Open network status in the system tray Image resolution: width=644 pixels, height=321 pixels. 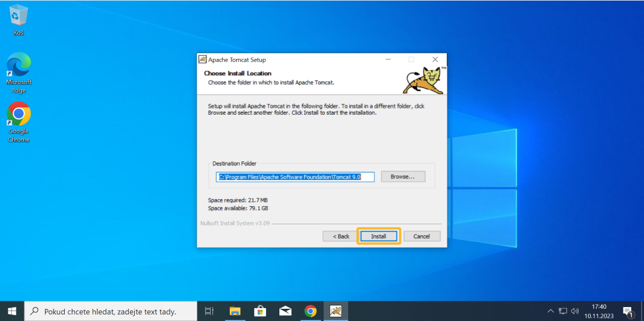click(563, 311)
